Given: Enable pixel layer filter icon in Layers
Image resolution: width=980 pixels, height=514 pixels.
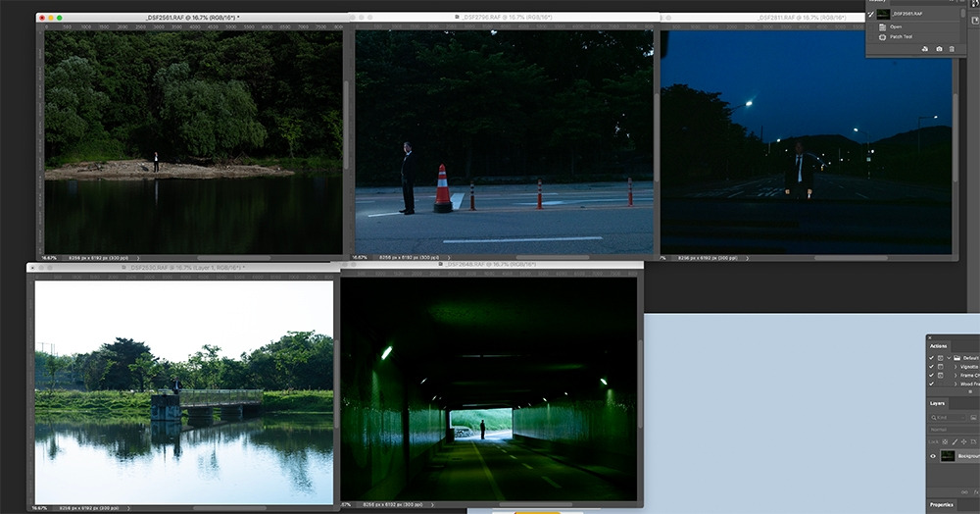Looking at the screenshot, I should click(974, 417).
